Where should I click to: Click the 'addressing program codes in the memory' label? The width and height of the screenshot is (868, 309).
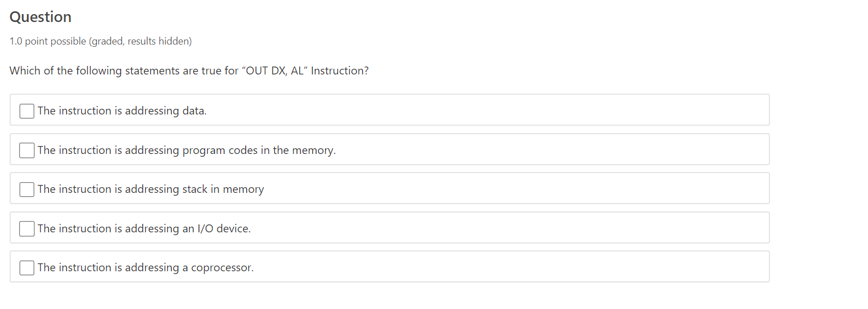pos(186,151)
